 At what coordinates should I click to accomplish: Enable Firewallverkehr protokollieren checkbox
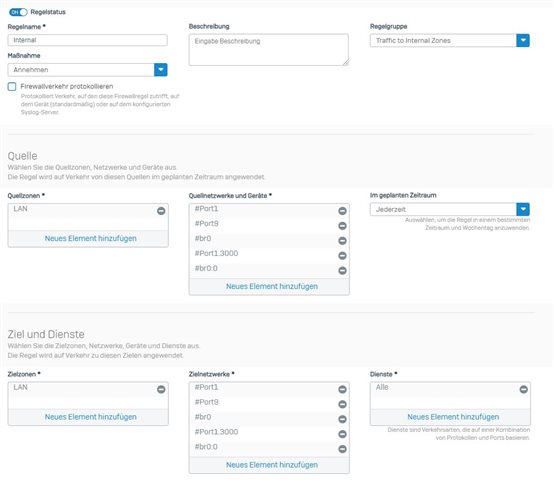pos(12,87)
